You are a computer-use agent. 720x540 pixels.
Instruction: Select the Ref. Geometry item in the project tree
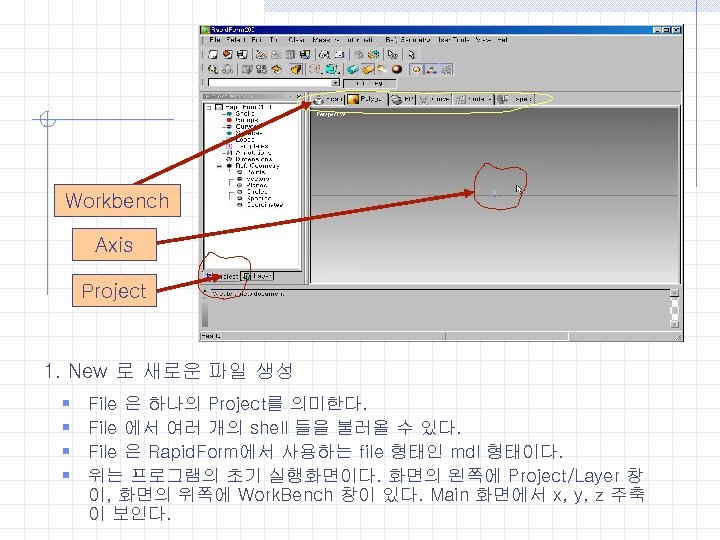257,166
